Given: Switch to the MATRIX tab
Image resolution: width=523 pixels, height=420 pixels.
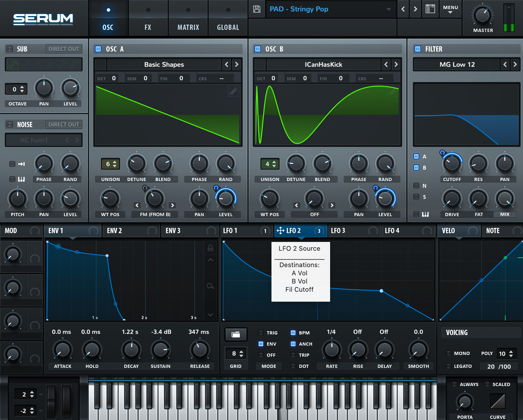Looking at the screenshot, I should click(188, 19).
